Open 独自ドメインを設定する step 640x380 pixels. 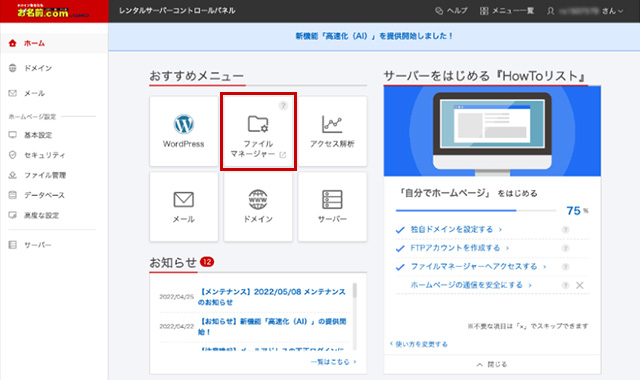click(456, 229)
